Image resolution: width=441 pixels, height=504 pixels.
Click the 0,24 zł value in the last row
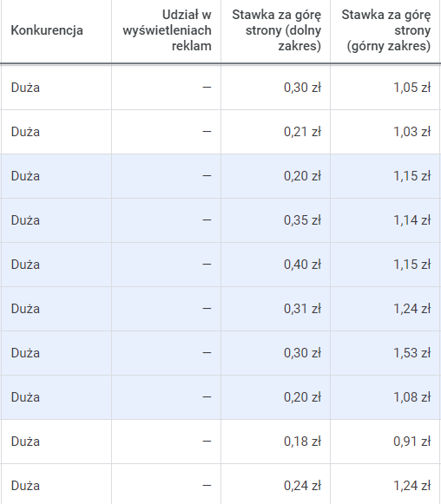(x=302, y=486)
